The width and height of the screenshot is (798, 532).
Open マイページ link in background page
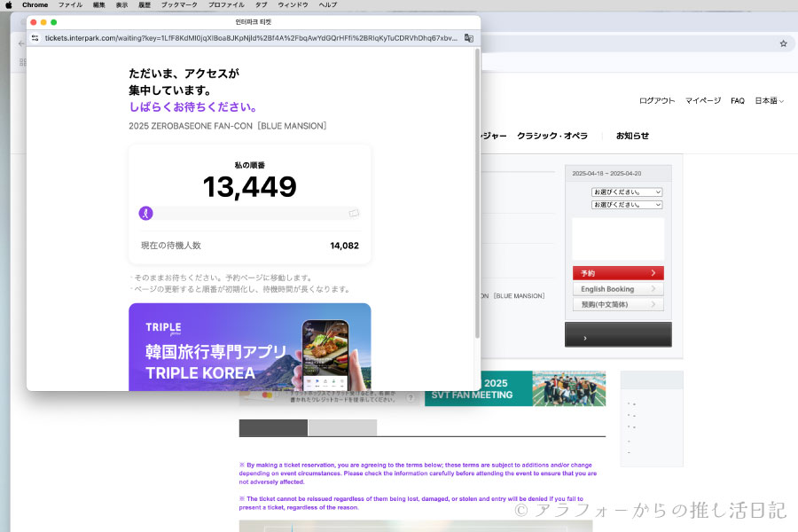pyautogui.click(x=703, y=101)
